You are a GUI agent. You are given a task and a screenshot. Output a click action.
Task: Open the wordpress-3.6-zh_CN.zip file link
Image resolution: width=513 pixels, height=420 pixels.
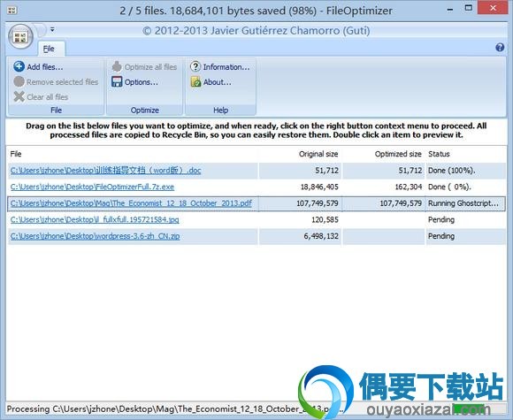point(95,236)
